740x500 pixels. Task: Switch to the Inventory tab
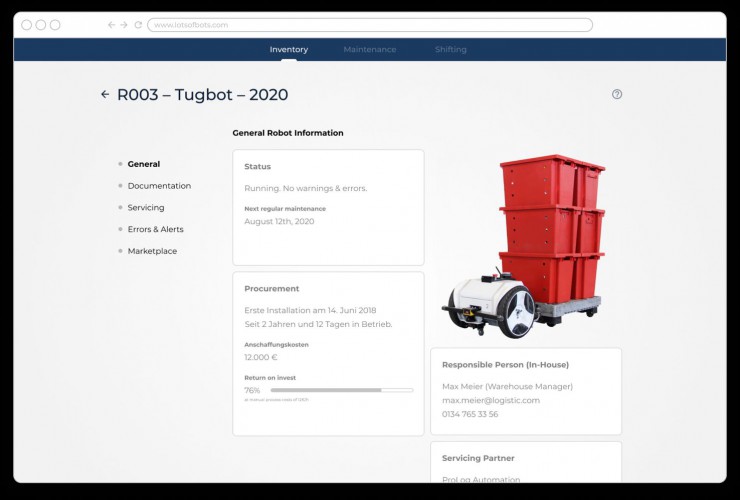289,50
